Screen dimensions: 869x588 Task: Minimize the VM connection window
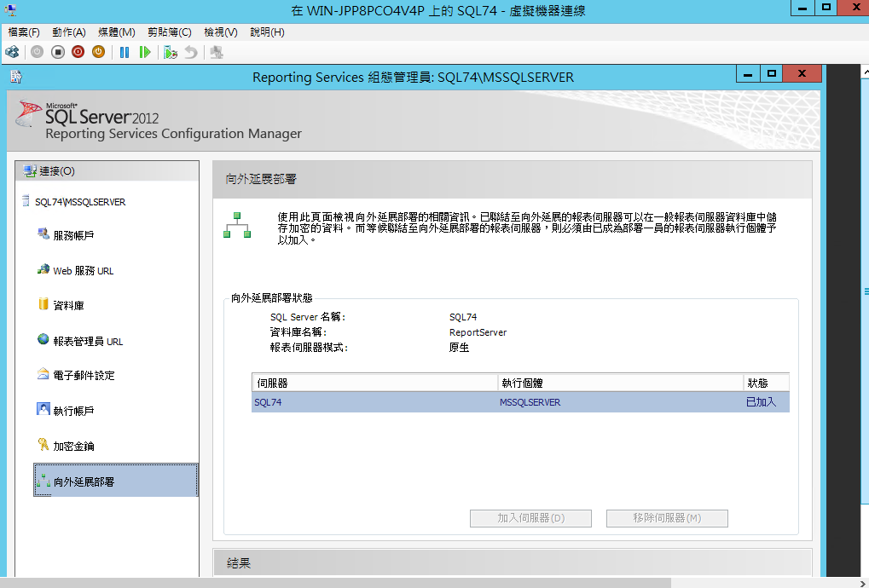click(x=802, y=8)
